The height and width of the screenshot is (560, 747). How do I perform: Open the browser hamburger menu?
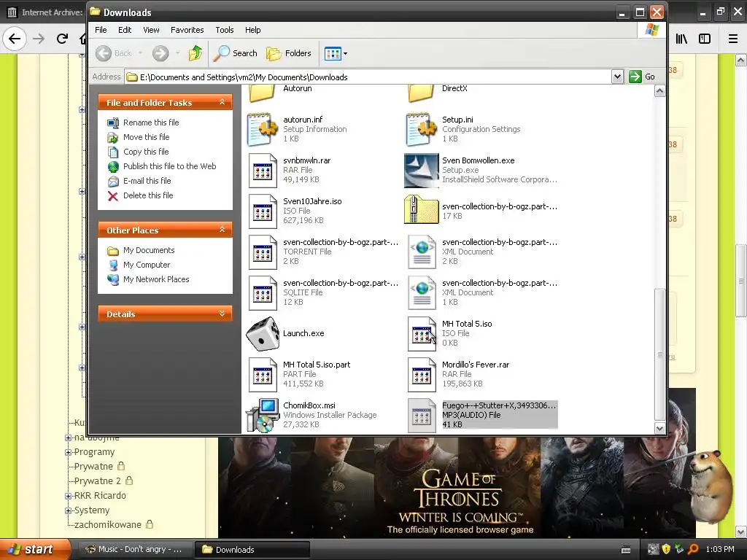pyautogui.click(x=733, y=39)
